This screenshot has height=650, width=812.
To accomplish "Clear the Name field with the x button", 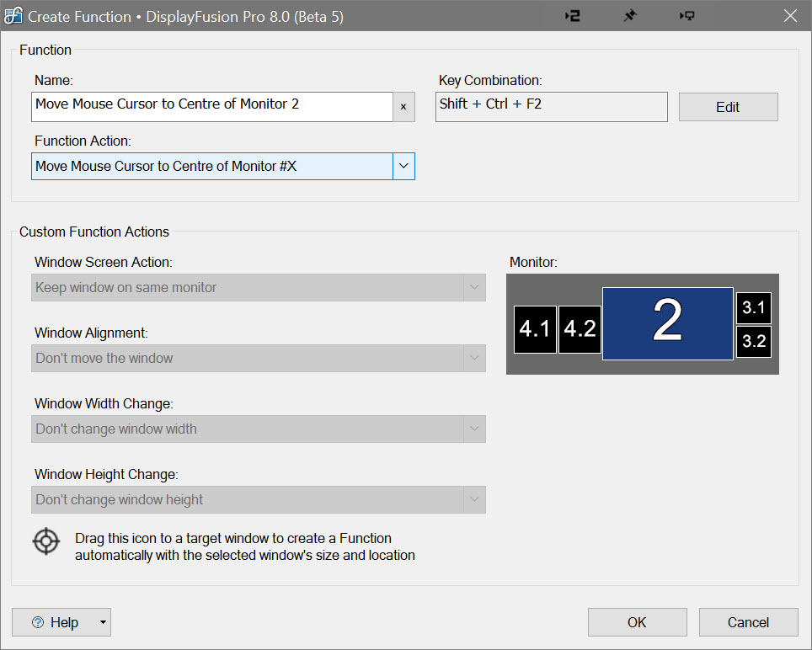I will [x=403, y=107].
